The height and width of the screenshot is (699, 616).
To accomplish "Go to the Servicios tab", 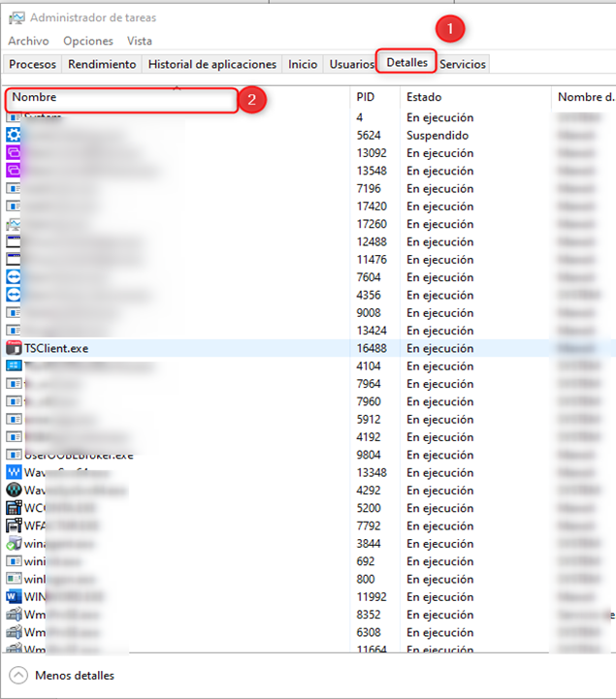I will 463,64.
